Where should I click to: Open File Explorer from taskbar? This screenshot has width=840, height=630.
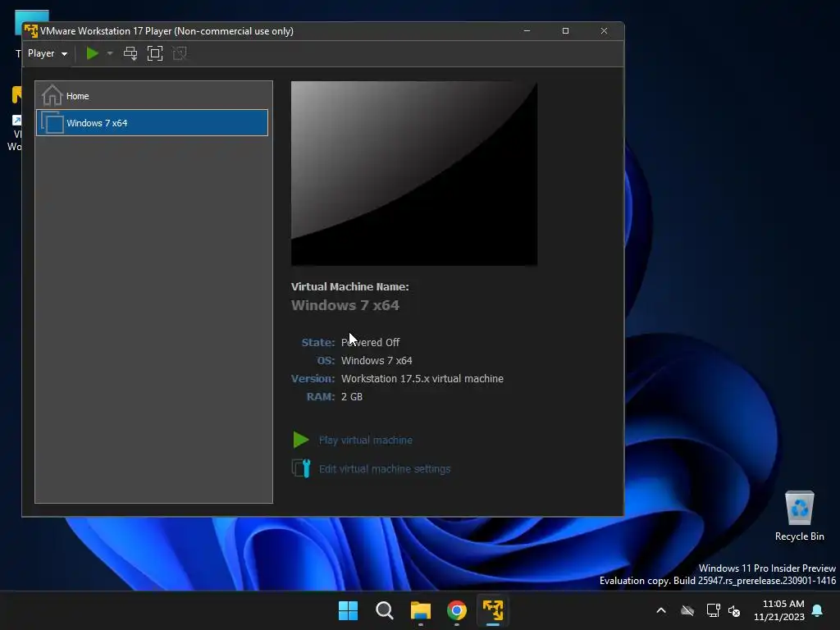pos(421,610)
